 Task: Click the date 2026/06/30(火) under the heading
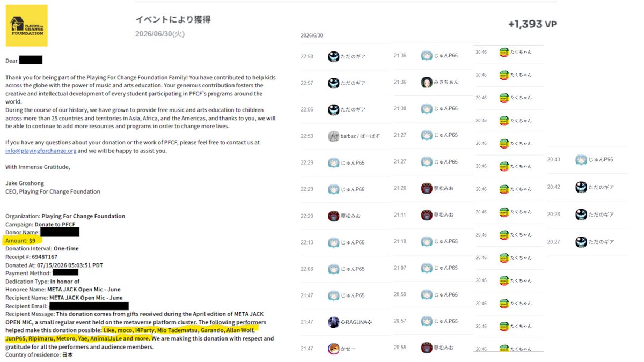(160, 34)
